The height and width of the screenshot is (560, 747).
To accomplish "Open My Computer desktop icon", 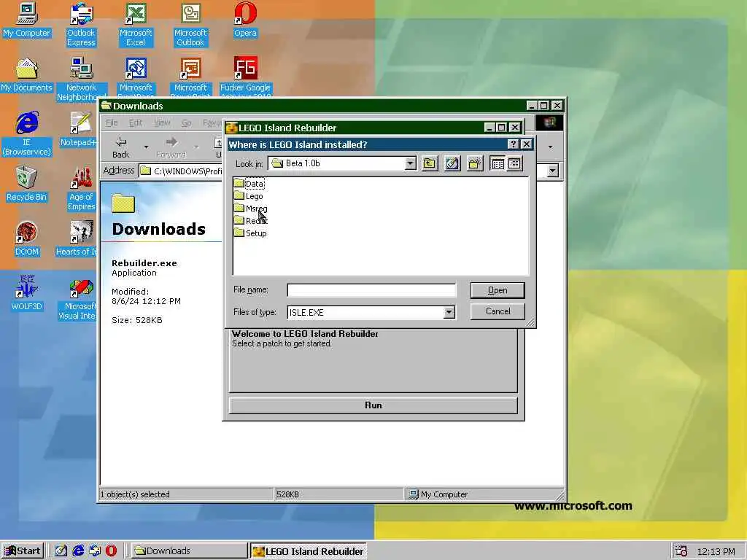I will point(26,20).
